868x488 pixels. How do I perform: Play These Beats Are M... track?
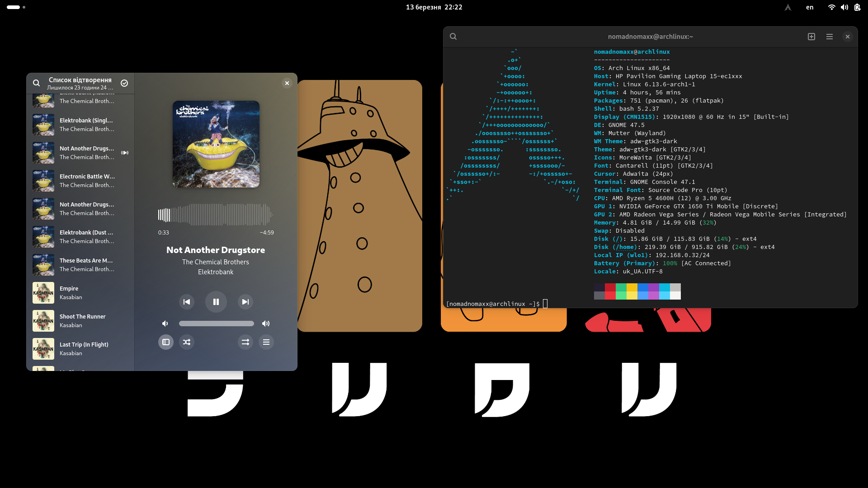[x=80, y=265]
